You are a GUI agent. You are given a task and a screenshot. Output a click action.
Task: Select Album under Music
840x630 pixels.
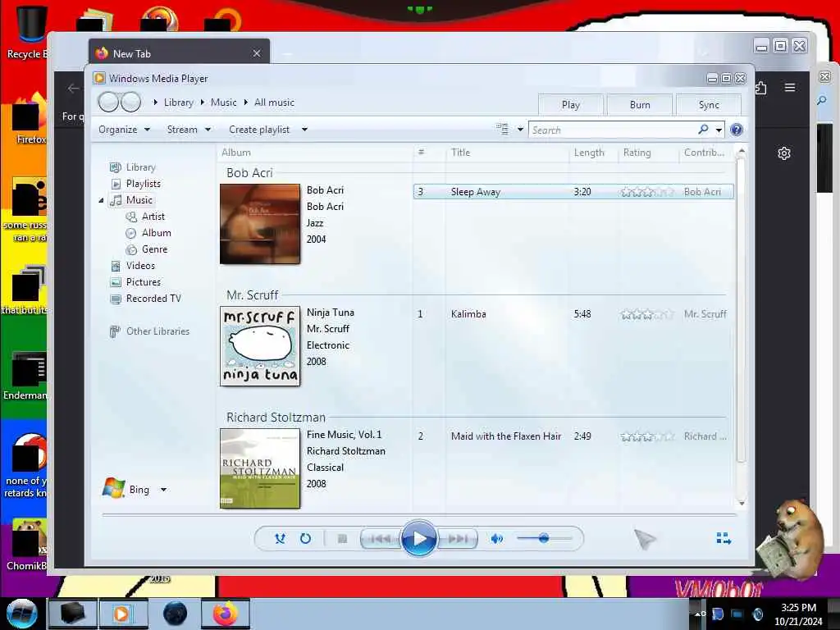156,232
